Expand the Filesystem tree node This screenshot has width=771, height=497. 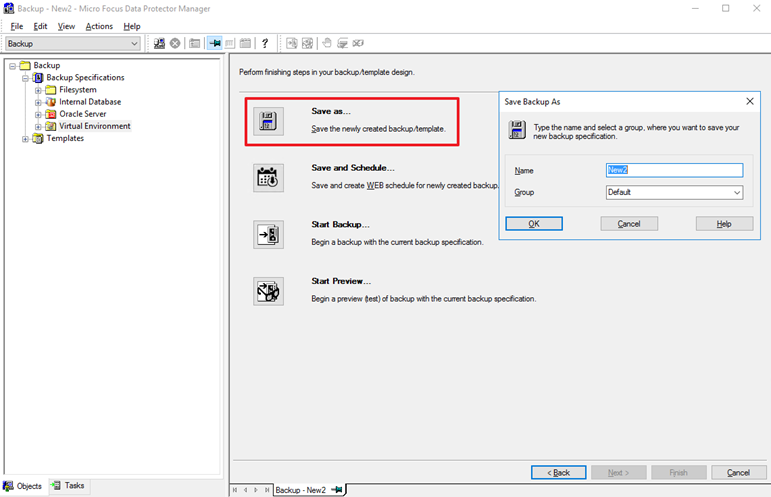(x=38, y=90)
